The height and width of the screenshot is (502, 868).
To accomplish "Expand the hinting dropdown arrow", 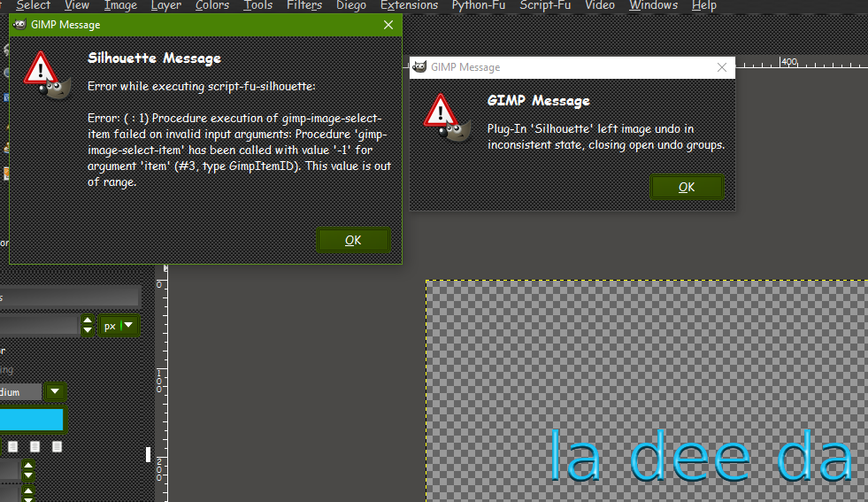I will (x=55, y=391).
